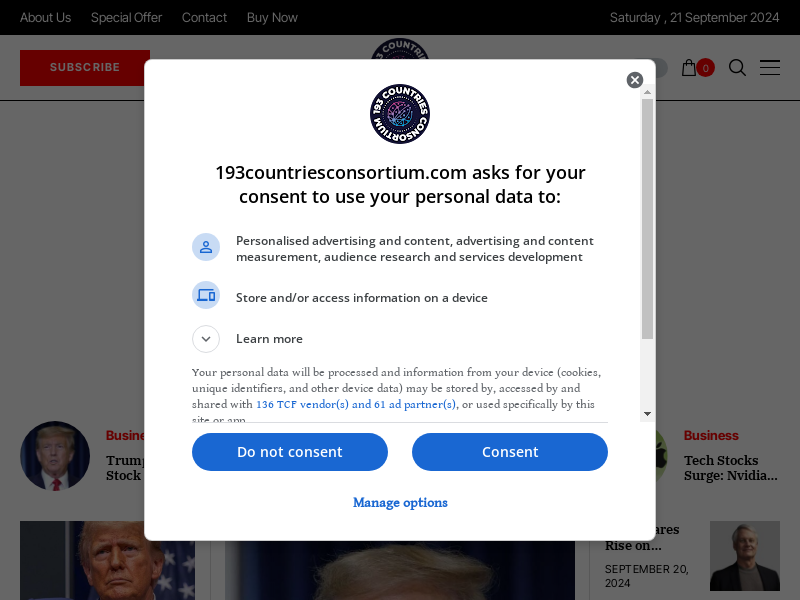Click the dialog scrollbar down arrow
800x600 pixels.
coord(647,414)
